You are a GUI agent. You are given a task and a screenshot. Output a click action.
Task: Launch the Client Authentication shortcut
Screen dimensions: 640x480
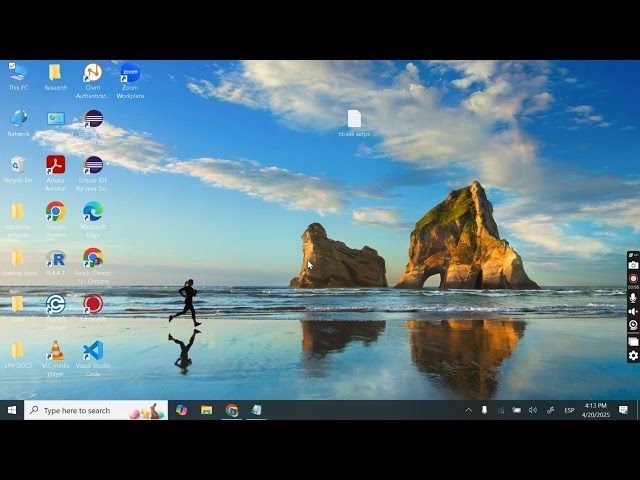tap(93, 80)
